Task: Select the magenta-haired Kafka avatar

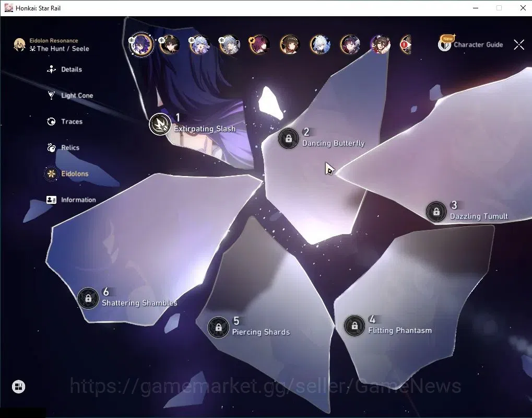Action: (x=259, y=44)
